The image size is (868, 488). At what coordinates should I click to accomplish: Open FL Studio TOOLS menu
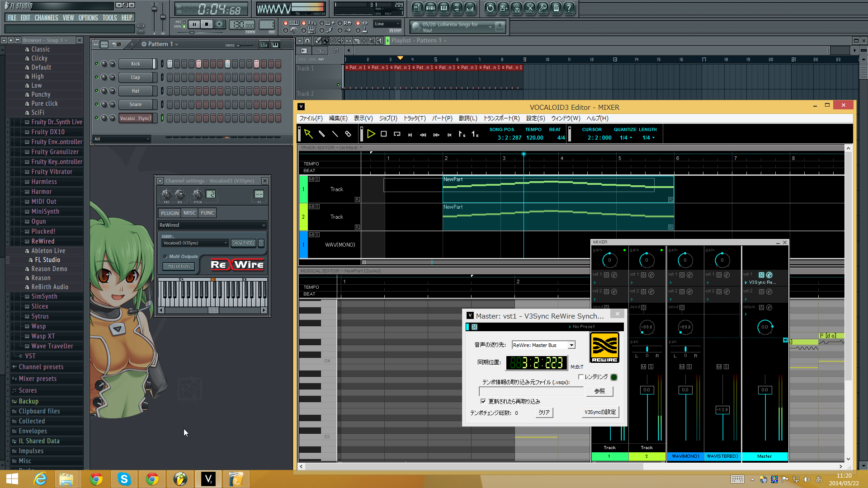pyautogui.click(x=109, y=18)
